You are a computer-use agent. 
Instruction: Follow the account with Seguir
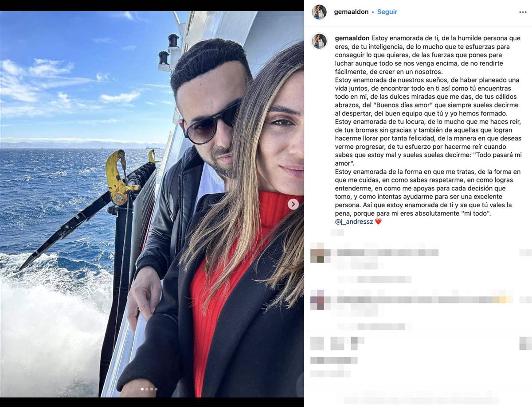pyautogui.click(x=387, y=12)
